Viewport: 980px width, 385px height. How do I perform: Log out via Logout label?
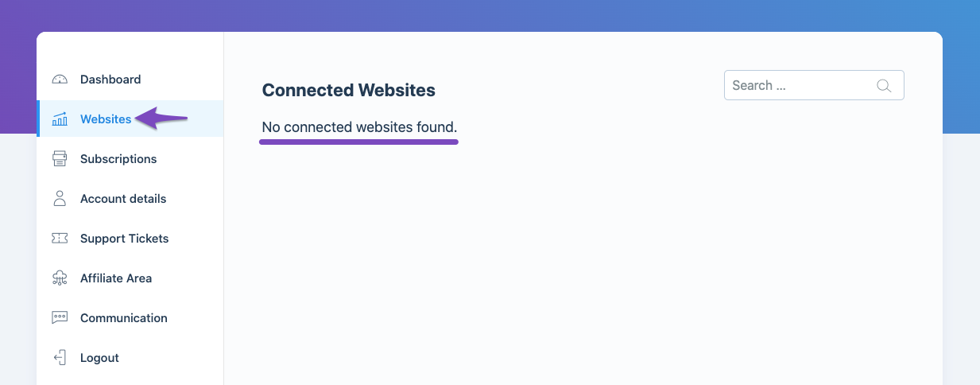pyautogui.click(x=99, y=358)
